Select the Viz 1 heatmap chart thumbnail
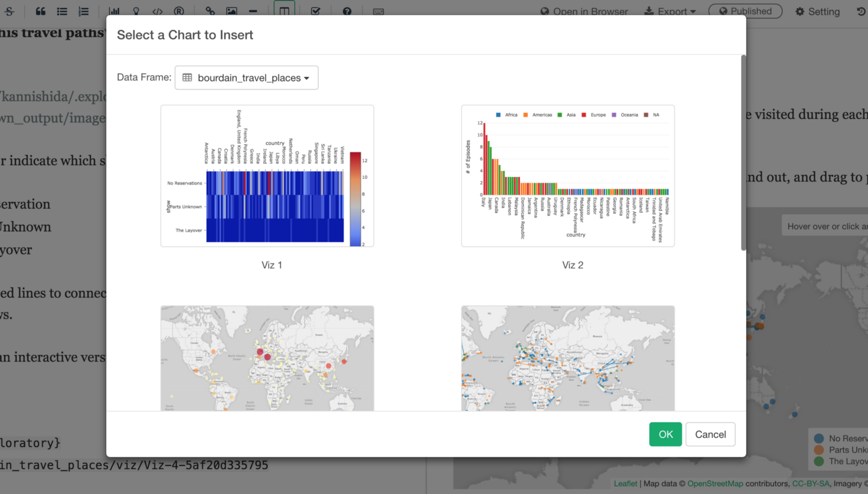The width and height of the screenshot is (868, 494). coord(267,176)
